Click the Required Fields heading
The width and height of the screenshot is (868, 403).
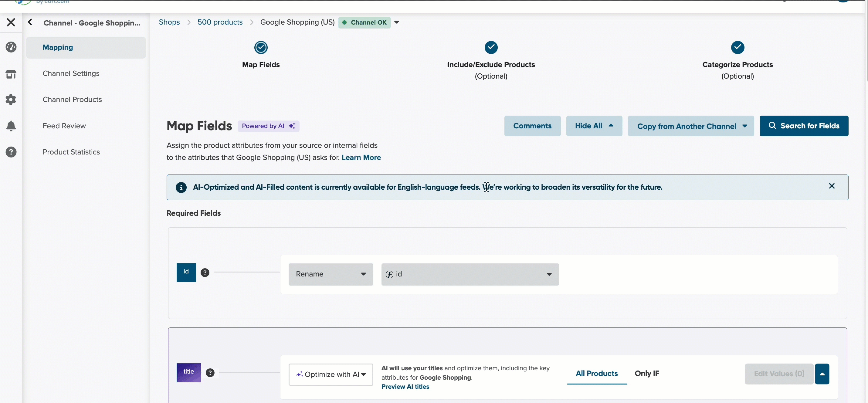tap(193, 213)
